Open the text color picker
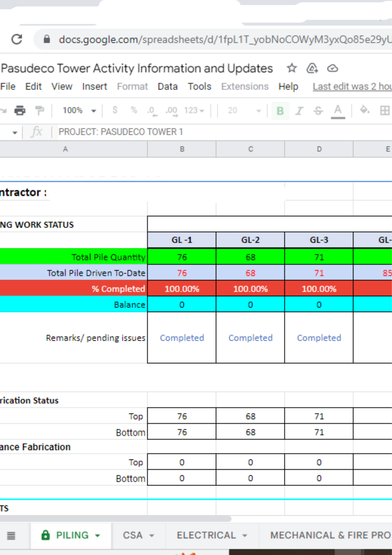 click(338, 111)
